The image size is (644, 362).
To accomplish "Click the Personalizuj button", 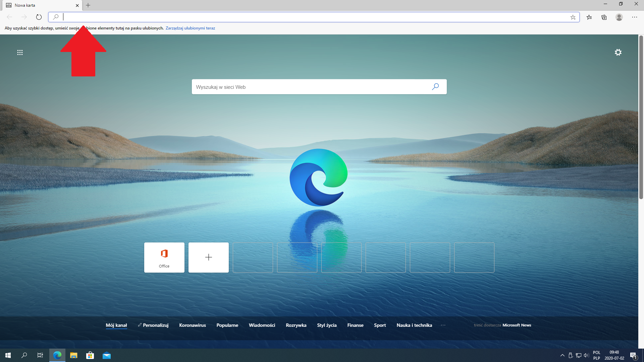I will coord(153,325).
